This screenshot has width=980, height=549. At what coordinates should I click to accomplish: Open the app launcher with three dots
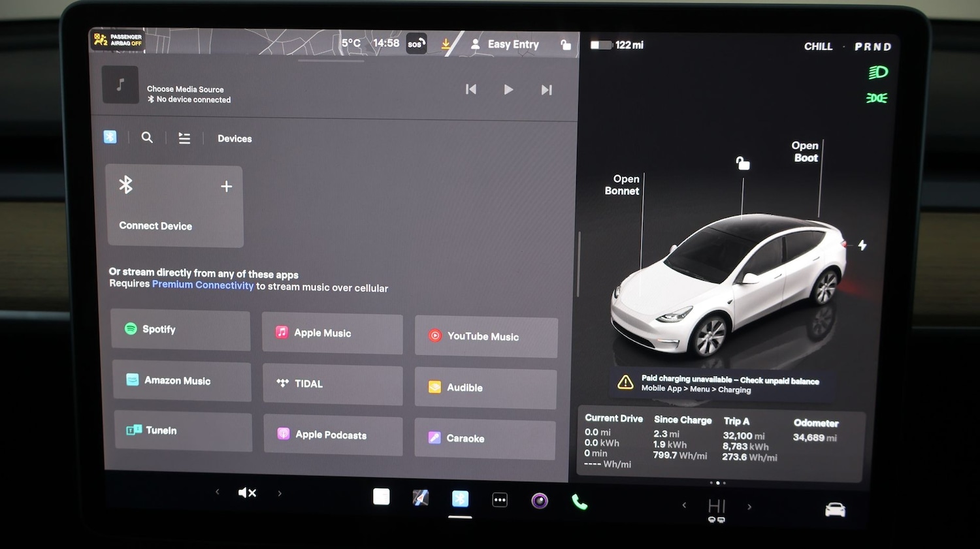tap(499, 499)
